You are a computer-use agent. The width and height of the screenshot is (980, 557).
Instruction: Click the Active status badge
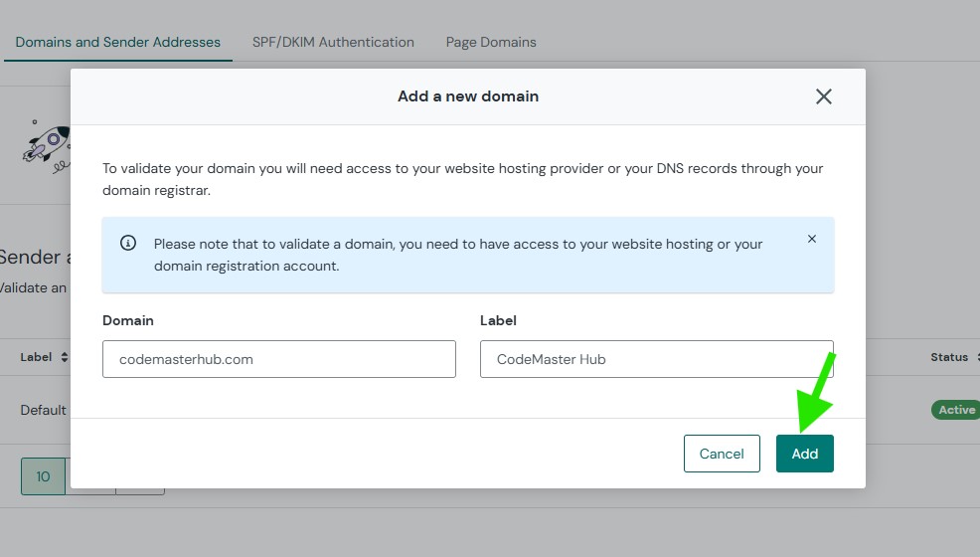(955, 410)
